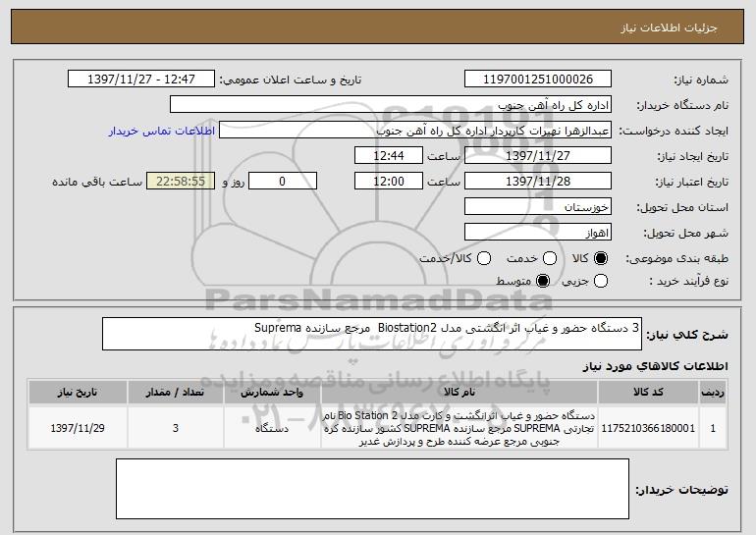
Task: Click the buyer organization name field
Action: [391, 105]
